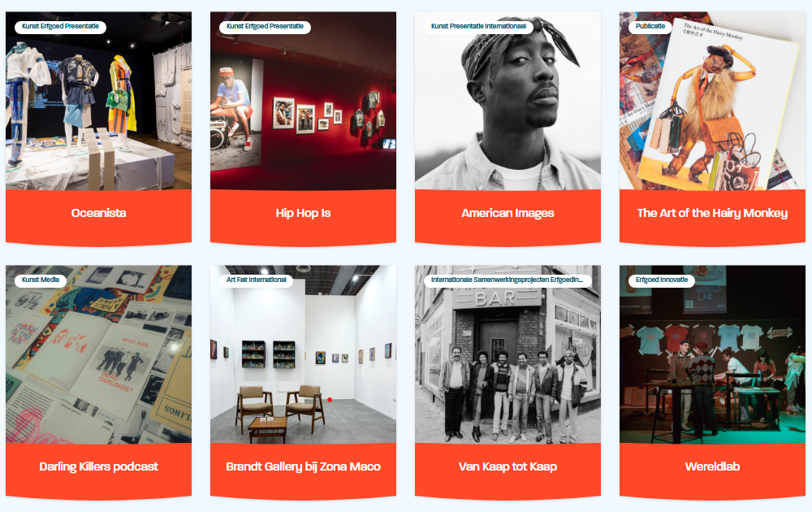Open The Art of the Hairy Monkey title
Viewport: 812px width, 512px height.
(x=712, y=213)
